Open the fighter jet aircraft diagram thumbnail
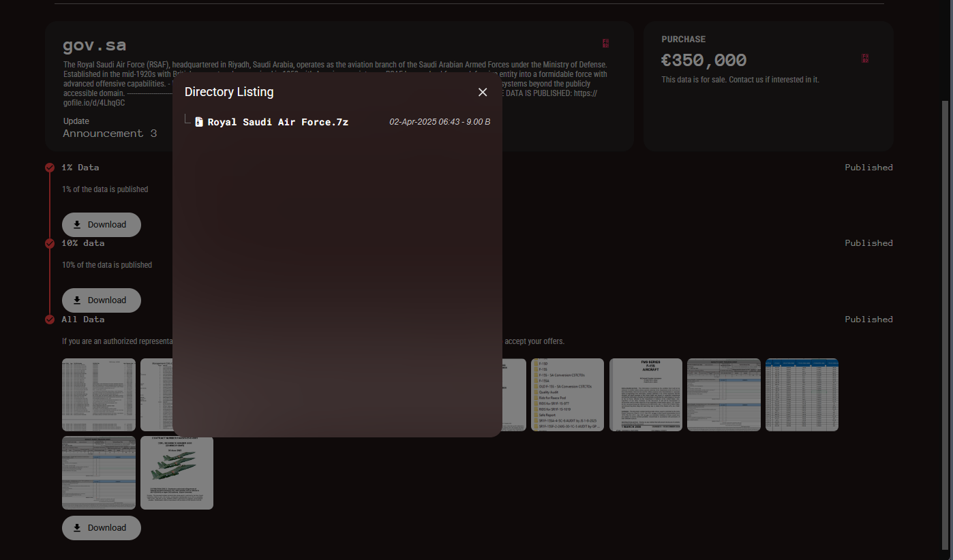 click(x=177, y=473)
